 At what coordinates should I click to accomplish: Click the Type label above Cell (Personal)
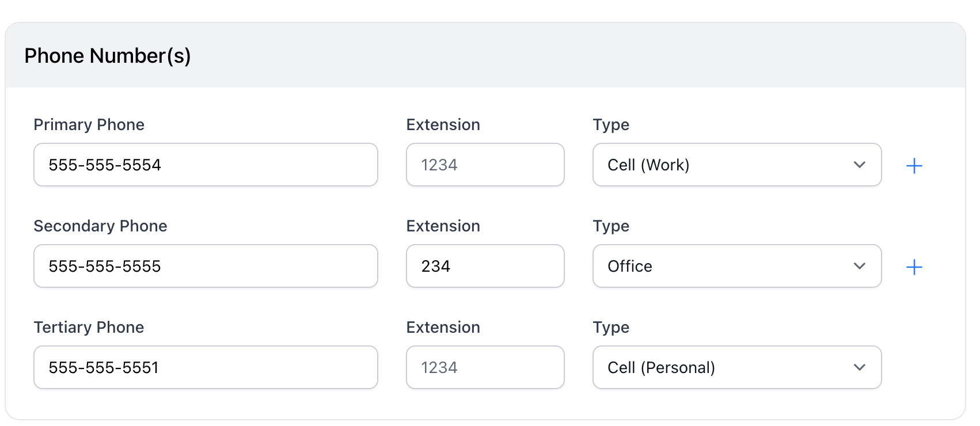click(611, 328)
